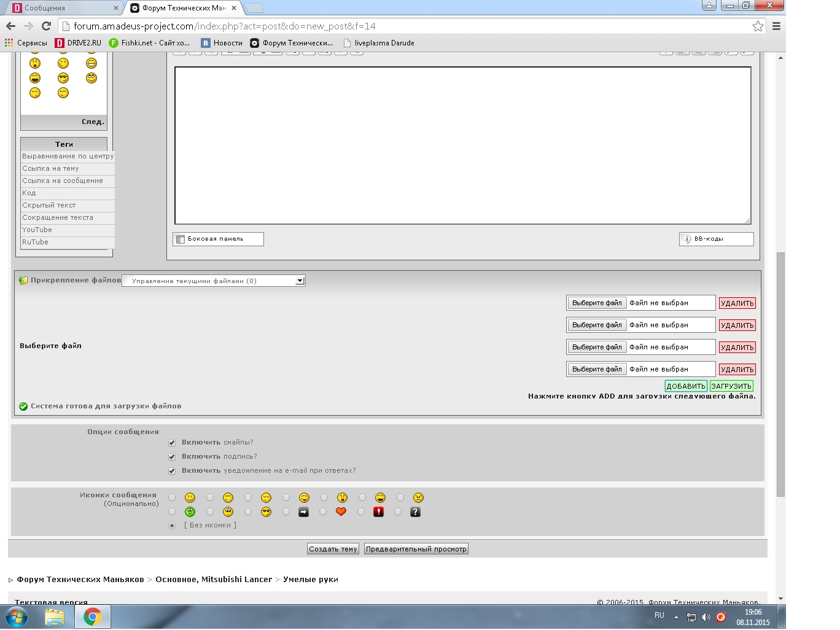Toggle the enable signature checkbox
The image size is (840, 630).
pyautogui.click(x=172, y=457)
